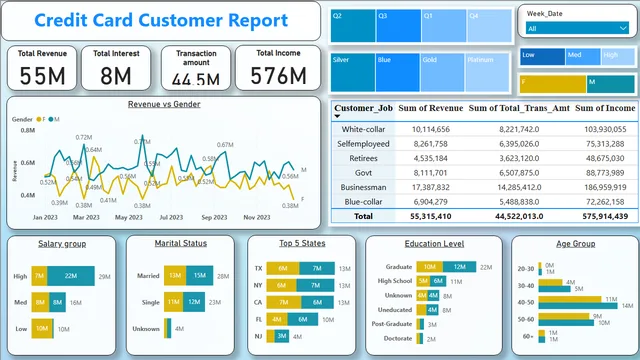This screenshot has width=640, height=360.
Task: Click the Married 15M teal bar
Action: coord(200,276)
